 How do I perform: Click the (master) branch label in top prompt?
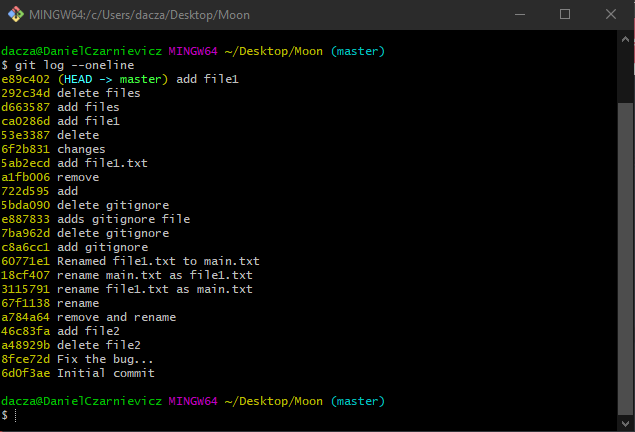357,51
